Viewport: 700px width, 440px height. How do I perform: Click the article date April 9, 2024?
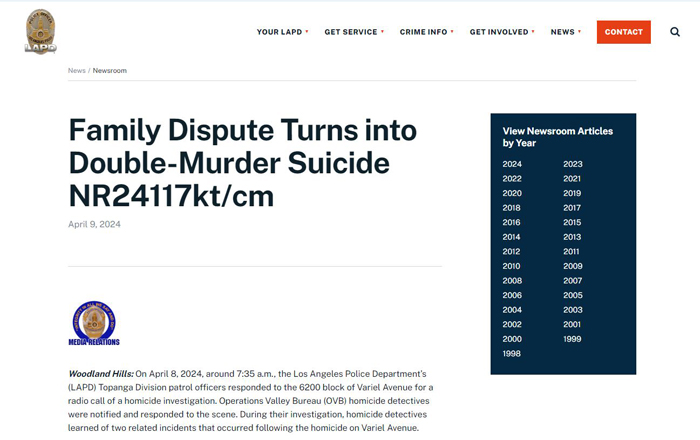(x=94, y=224)
